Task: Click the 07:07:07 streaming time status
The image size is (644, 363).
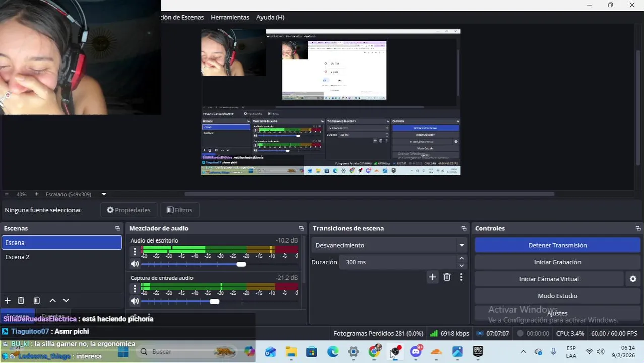Action: click(x=492, y=333)
